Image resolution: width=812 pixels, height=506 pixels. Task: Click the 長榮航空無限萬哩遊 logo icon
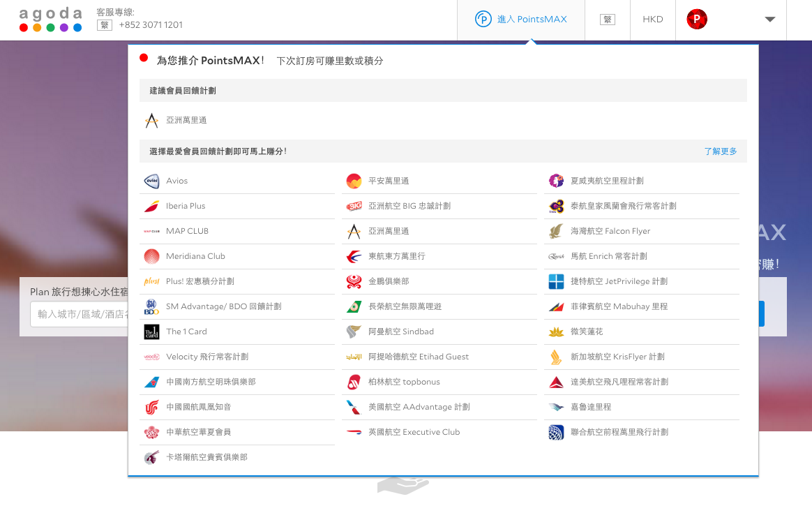(354, 306)
